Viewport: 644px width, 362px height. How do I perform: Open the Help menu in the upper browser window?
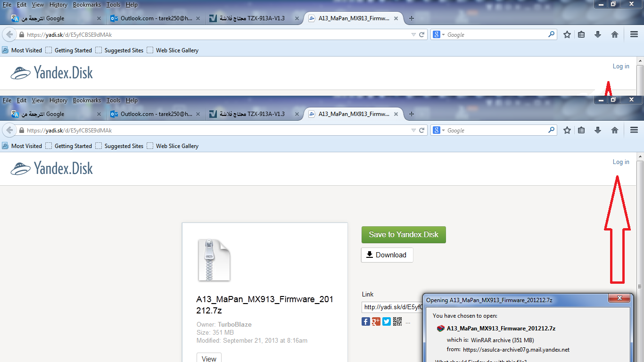(x=132, y=5)
